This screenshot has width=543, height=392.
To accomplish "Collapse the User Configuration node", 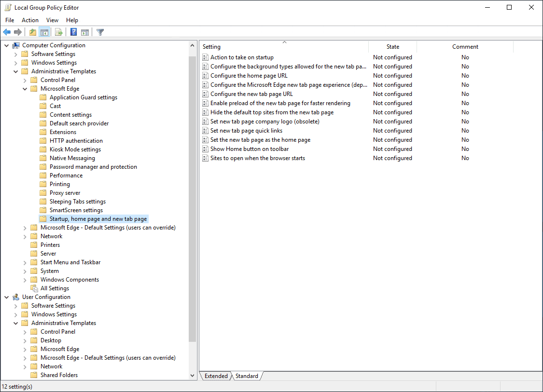I will [7, 297].
